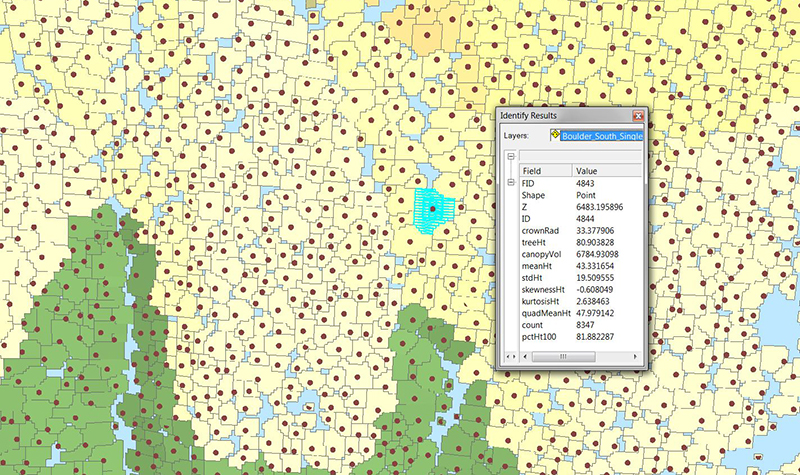Viewport: 800px width, 475px height.
Task: Click the scroll-right arrow of the attribute table
Action: 635,357
